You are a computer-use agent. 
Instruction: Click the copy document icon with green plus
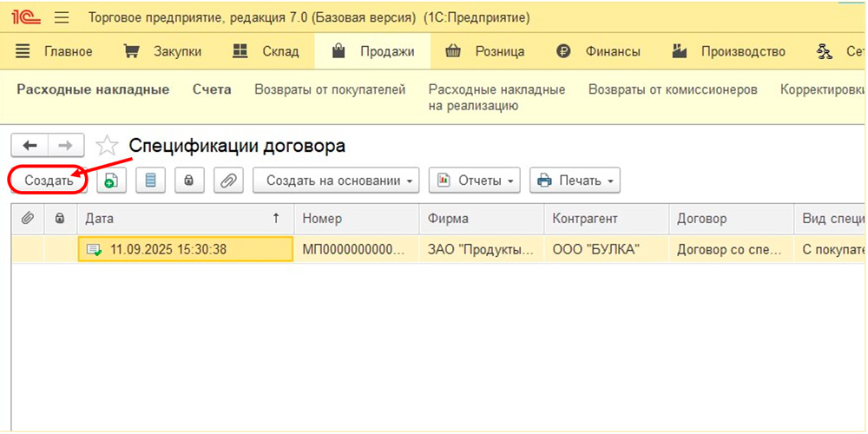(x=111, y=181)
